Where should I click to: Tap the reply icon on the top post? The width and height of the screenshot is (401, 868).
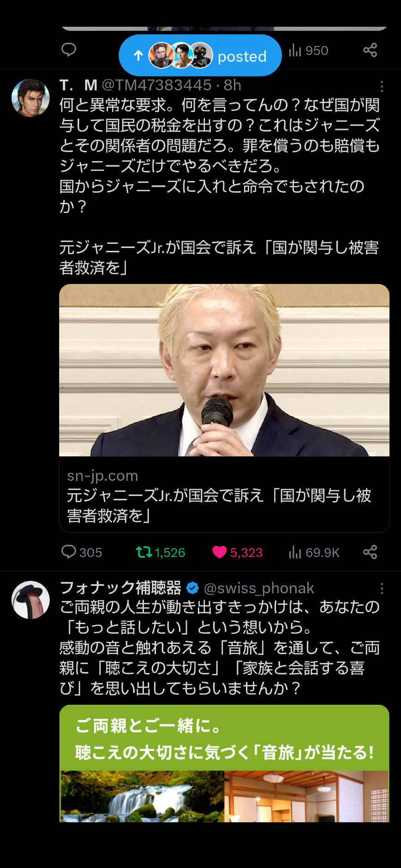[69, 50]
